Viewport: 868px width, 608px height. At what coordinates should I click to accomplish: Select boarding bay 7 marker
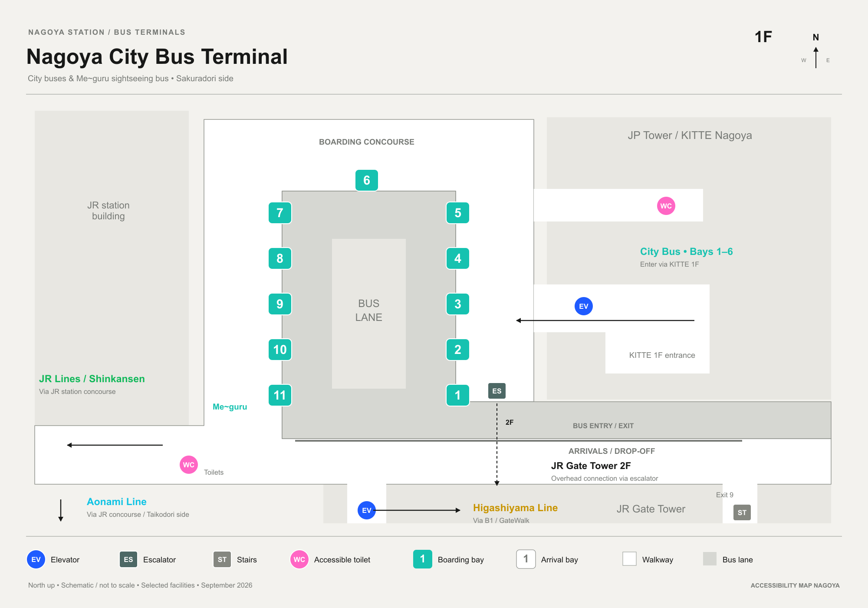tap(280, 213)
